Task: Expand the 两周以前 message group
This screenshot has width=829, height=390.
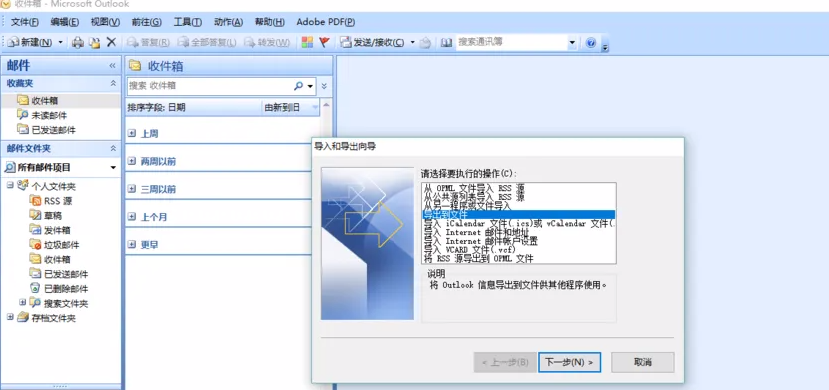Action: click(x=132, y=161)
